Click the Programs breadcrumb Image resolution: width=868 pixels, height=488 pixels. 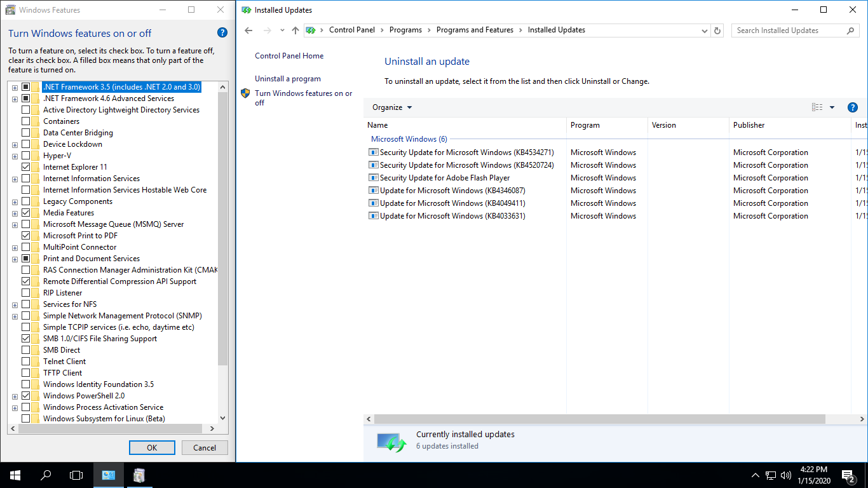(x=405, y=30)
